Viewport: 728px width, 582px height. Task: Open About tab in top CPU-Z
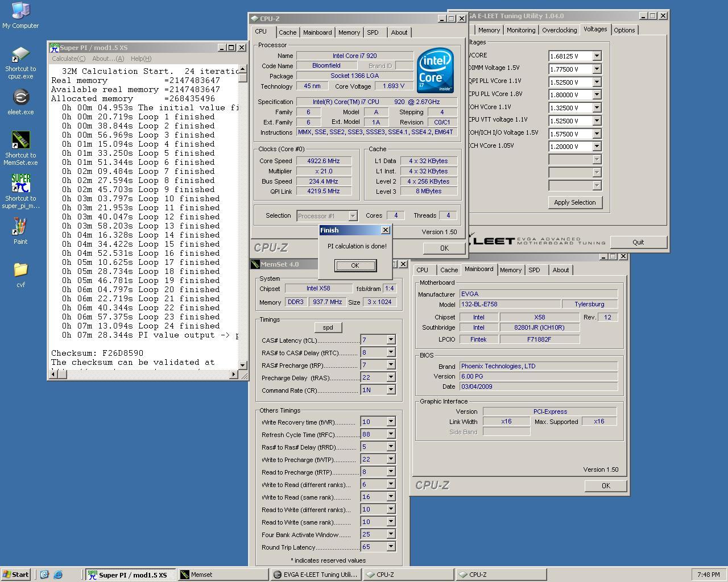(399, 32)
